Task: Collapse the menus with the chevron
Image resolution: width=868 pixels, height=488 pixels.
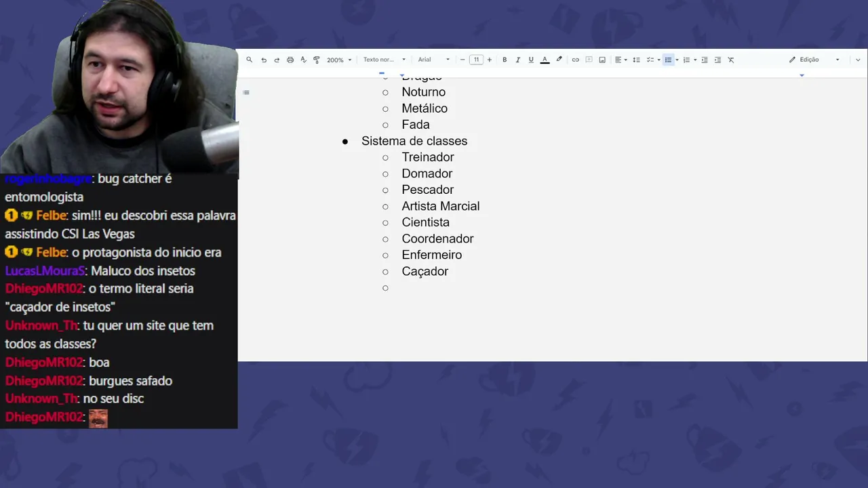Action: [859, 60]
